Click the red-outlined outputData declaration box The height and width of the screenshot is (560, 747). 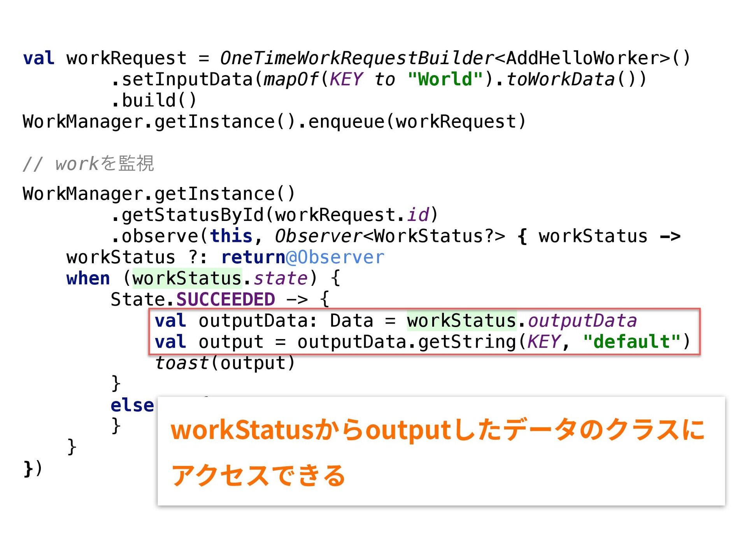[x=424, y=331]
